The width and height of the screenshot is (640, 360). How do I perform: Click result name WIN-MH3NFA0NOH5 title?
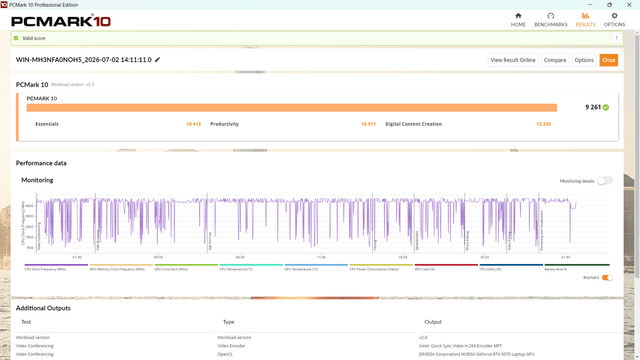tap(84, 60)
